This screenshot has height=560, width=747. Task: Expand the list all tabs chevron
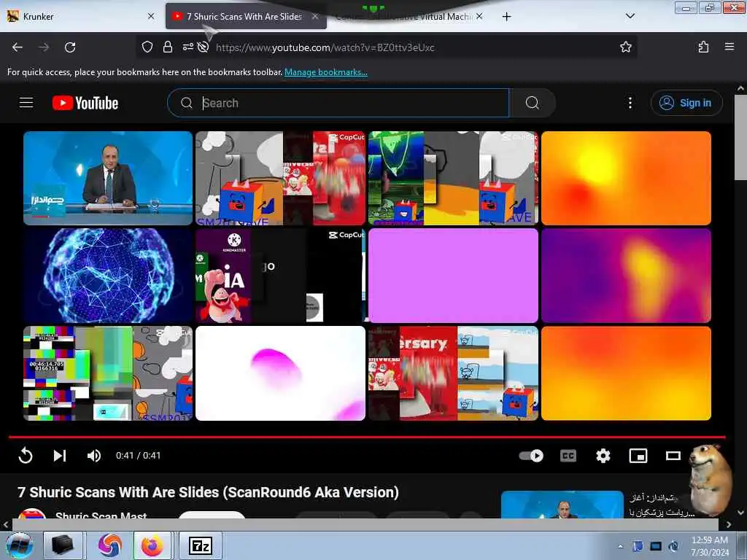click(x=630, y=16)
